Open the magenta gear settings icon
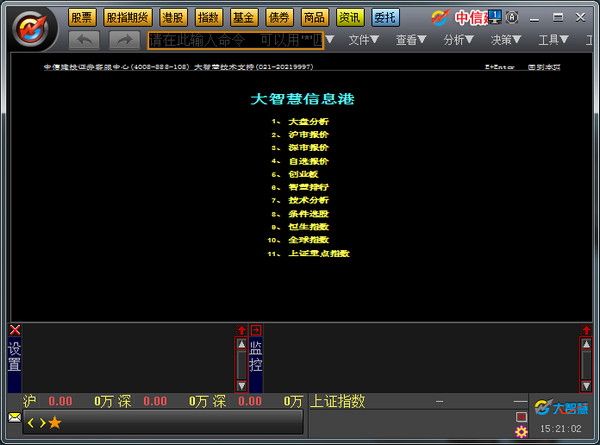This screenshot has height=445, width=600. point(521,432)
